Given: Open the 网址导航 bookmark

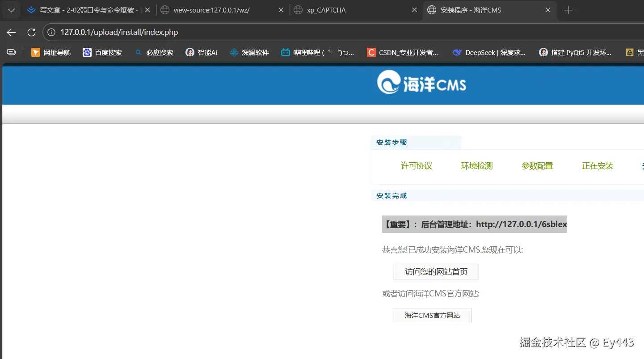Looking at the screenshot, I should 51,52.
